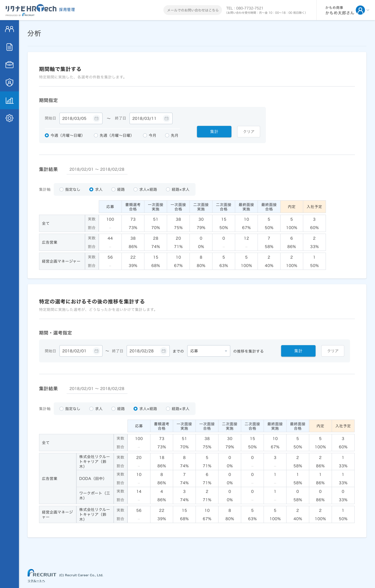Choose 経路×求人 axis in second results section
Screen dimensions: 375x588
click(168, 409)
